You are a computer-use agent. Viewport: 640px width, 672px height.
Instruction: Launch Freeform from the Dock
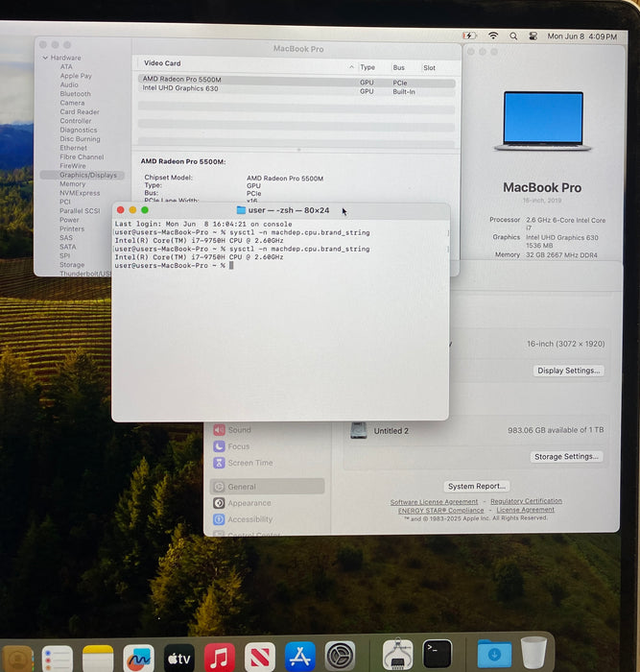[138, 659]
